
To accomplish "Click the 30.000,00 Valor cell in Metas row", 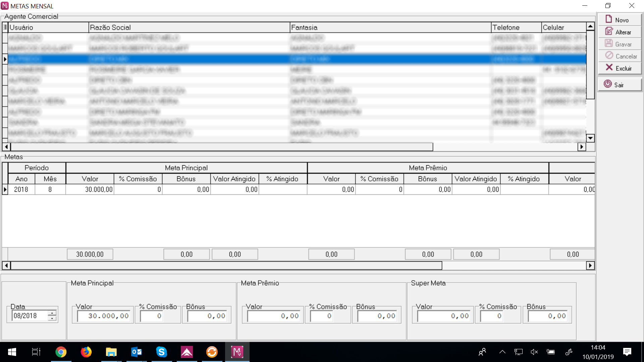I will [90, 189].
